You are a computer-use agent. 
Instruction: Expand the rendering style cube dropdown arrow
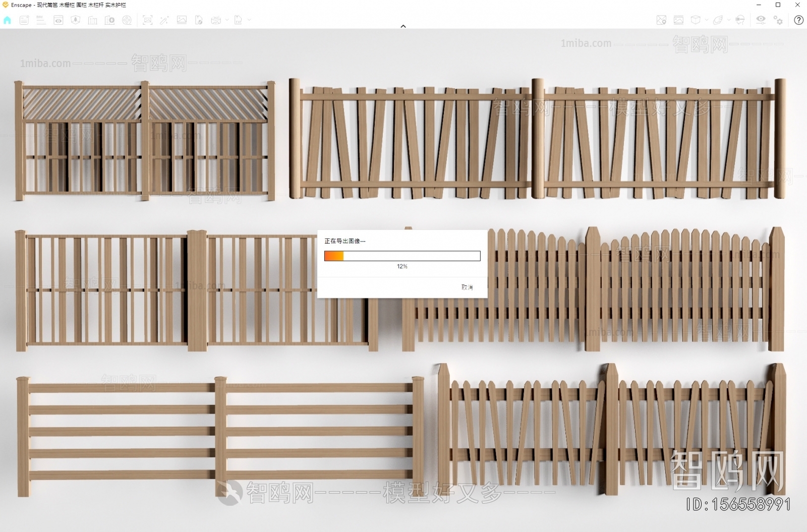click(706, 20)
